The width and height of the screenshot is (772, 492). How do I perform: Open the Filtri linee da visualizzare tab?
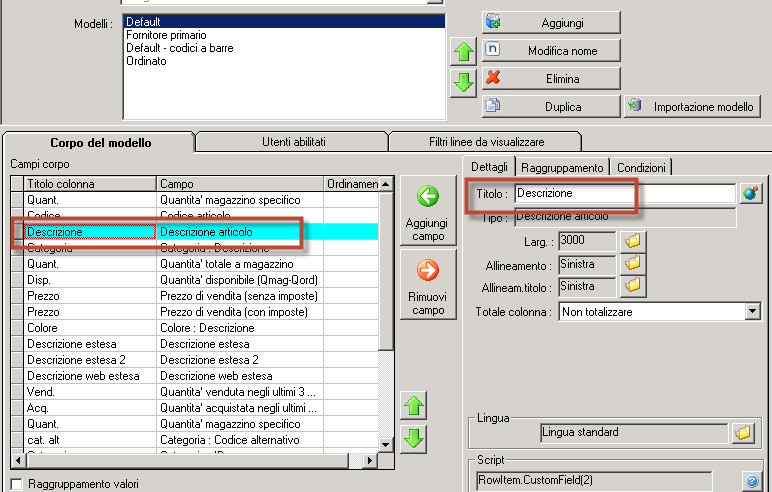coord(486,142)
